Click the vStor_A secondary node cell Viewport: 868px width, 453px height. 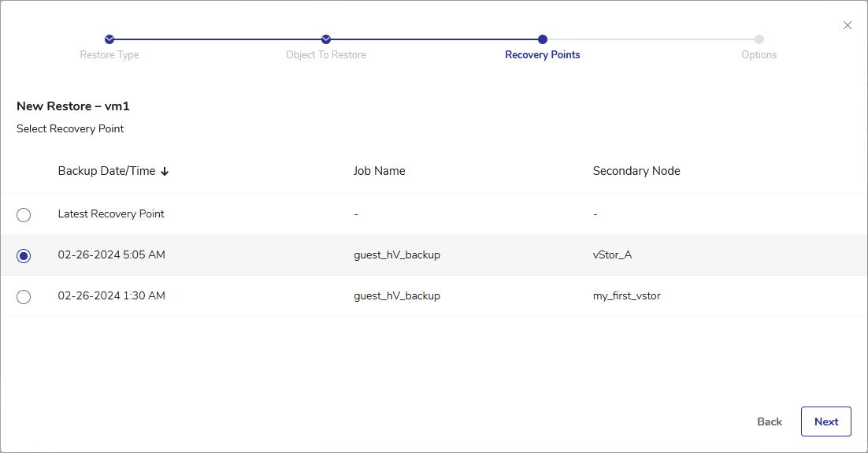(x=614, y=255)
